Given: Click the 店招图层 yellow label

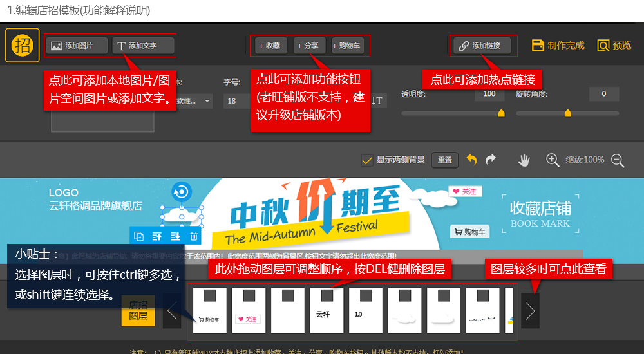Looking at the screenshot, I should pyautogui.click(x=138, y=310).
